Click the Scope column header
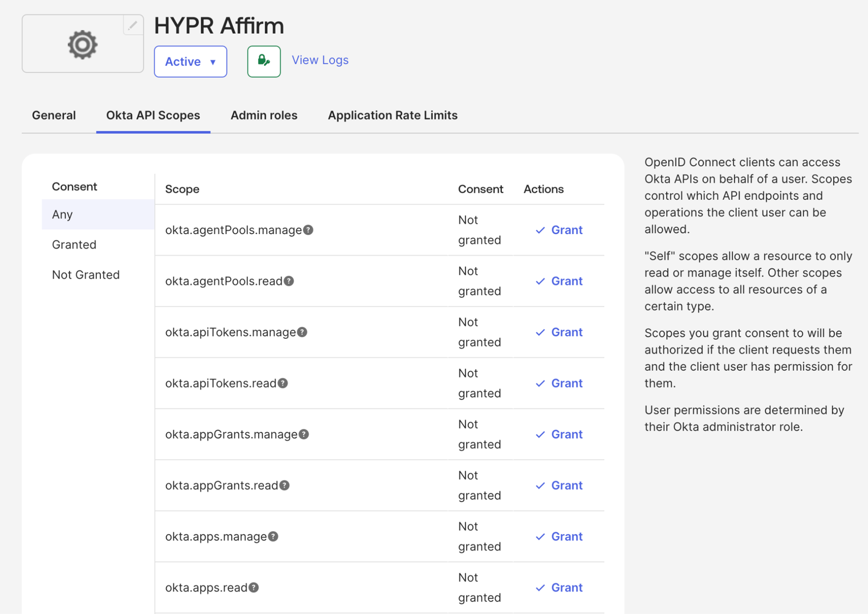Screen dimensions: 868x614 pyautogui.click(x=182, y=189)
